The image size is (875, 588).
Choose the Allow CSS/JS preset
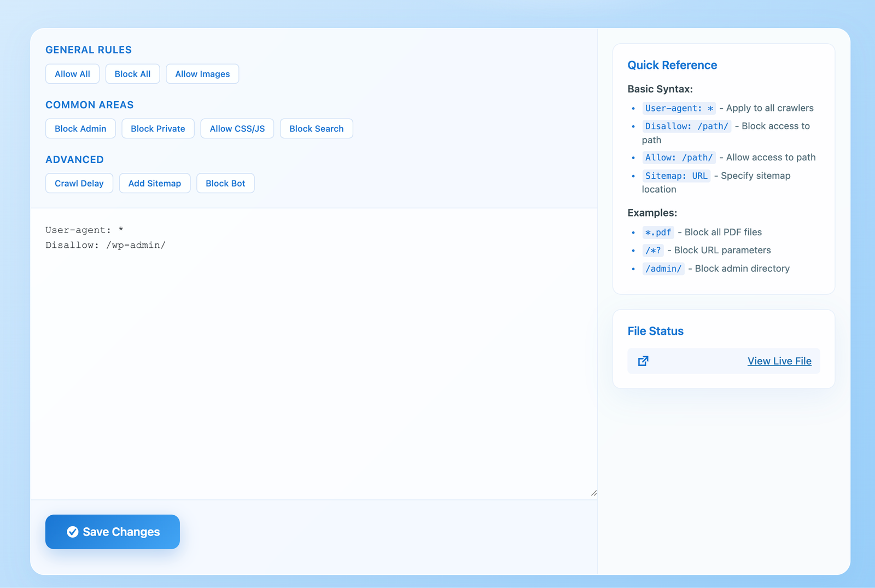(237, 129)
